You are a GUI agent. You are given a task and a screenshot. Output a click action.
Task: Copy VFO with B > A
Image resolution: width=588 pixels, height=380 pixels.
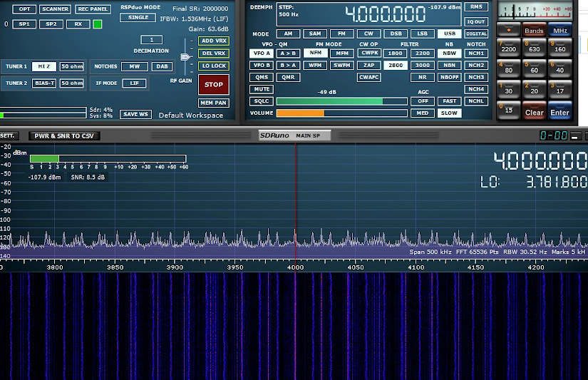click(x=288, y=66)
